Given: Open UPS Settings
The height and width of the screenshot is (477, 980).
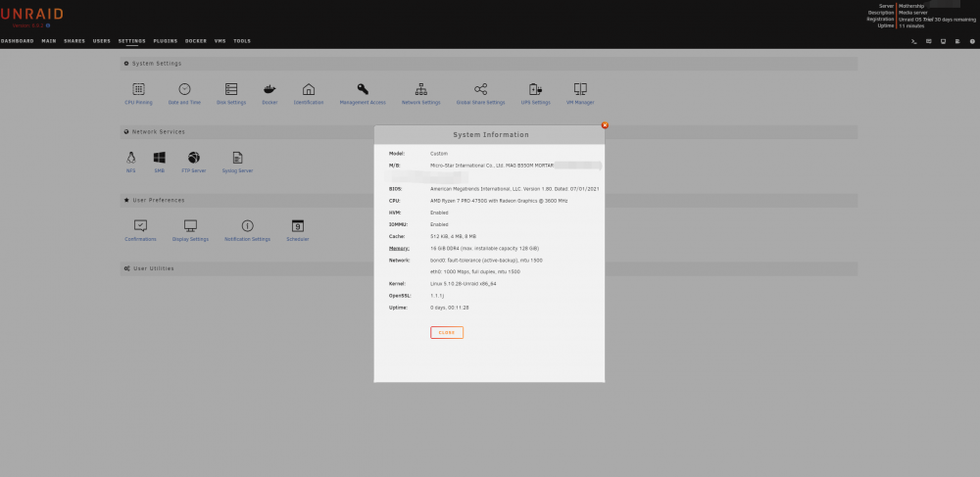Looking at the screenshot, I should tap(536, 94).
